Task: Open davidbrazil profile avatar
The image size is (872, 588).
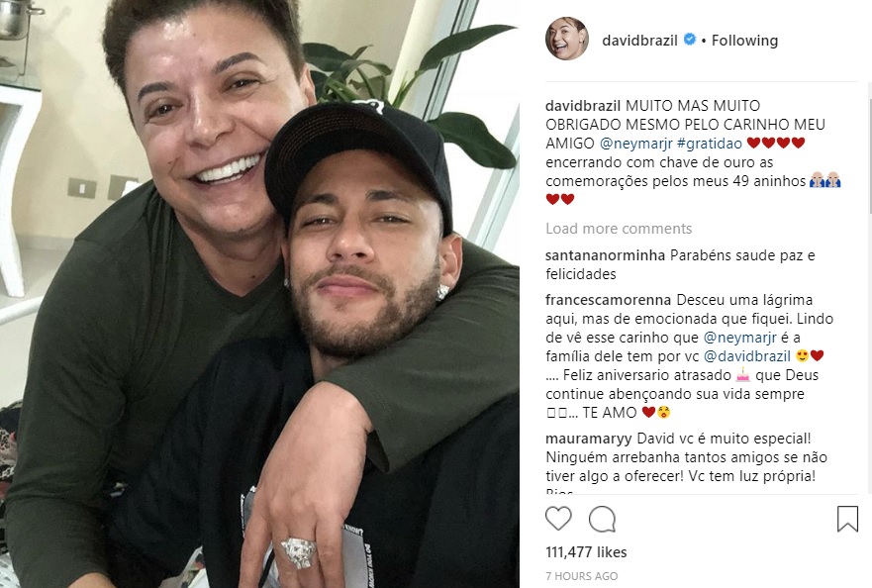Action: (567, 39)
